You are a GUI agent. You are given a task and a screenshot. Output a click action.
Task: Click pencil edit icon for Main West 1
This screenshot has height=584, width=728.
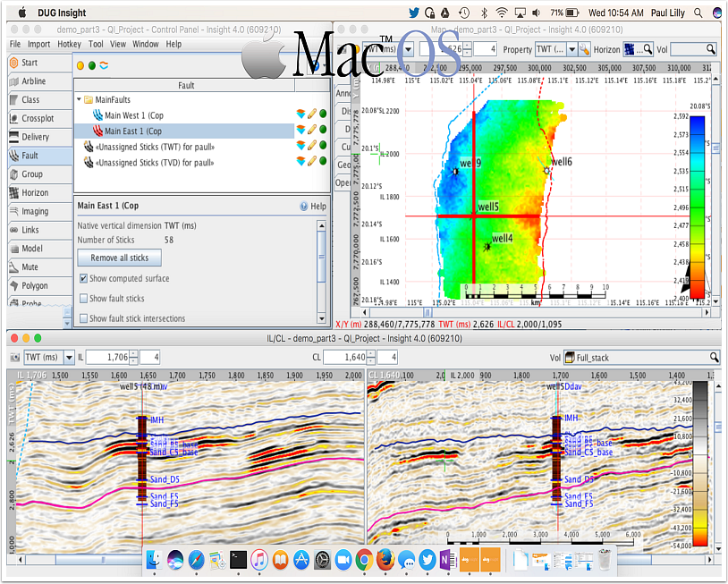click(312, 114)
